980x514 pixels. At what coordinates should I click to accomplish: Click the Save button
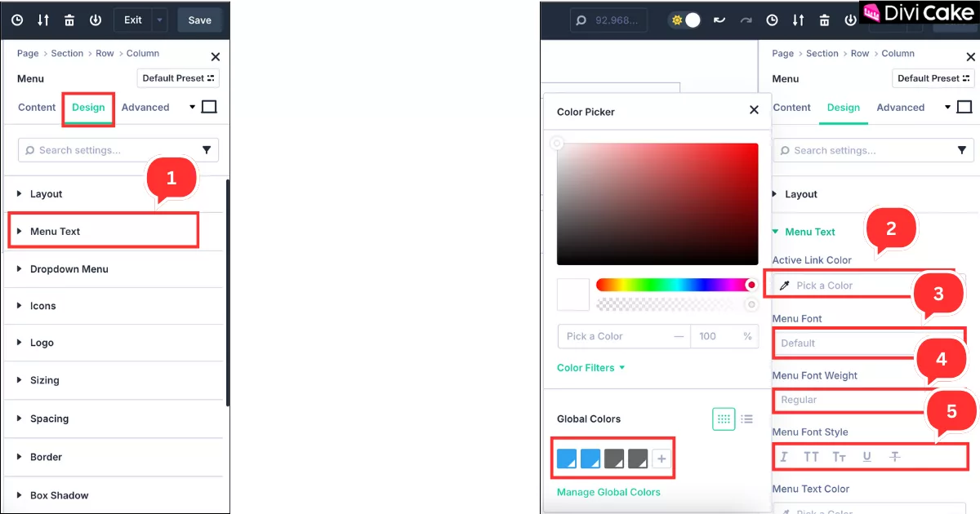coord(199,20)
